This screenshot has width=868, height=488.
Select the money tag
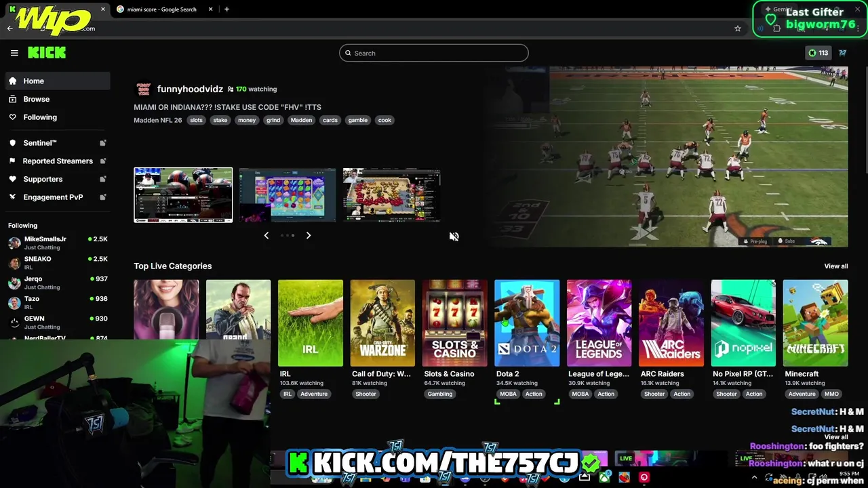coord(247,120)
